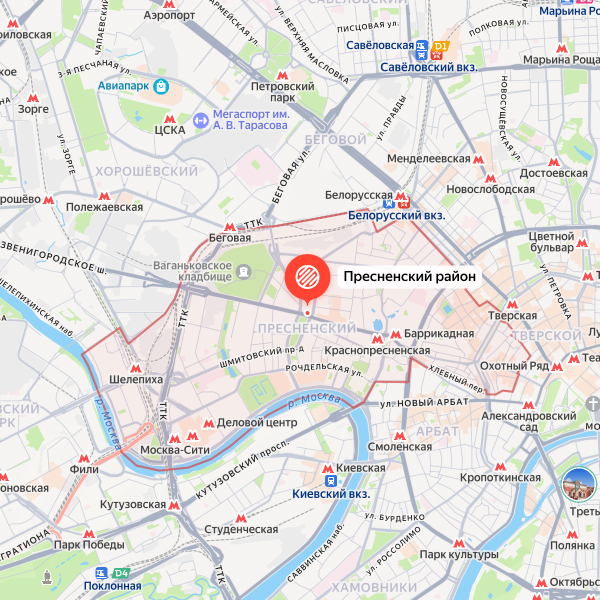Select the Смоленская metro station marker
The width and height of the screenshot is (600, 600).
point(399,435)
